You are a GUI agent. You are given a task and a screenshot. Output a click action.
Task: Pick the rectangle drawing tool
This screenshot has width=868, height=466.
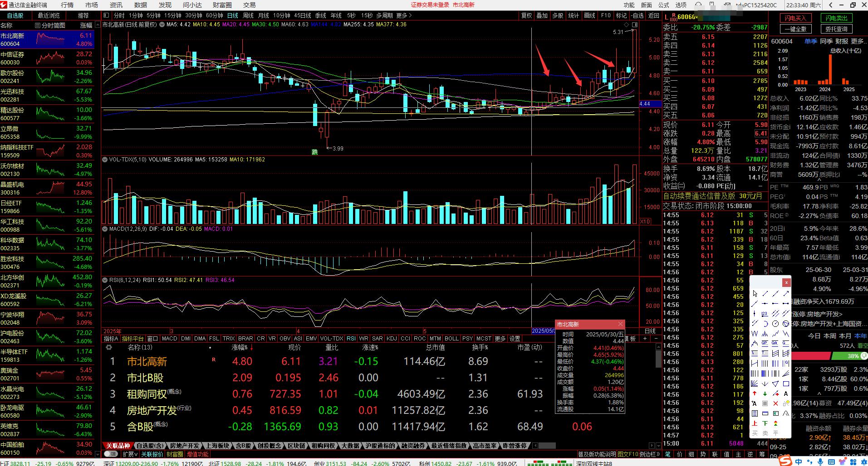tap(786, 383)
